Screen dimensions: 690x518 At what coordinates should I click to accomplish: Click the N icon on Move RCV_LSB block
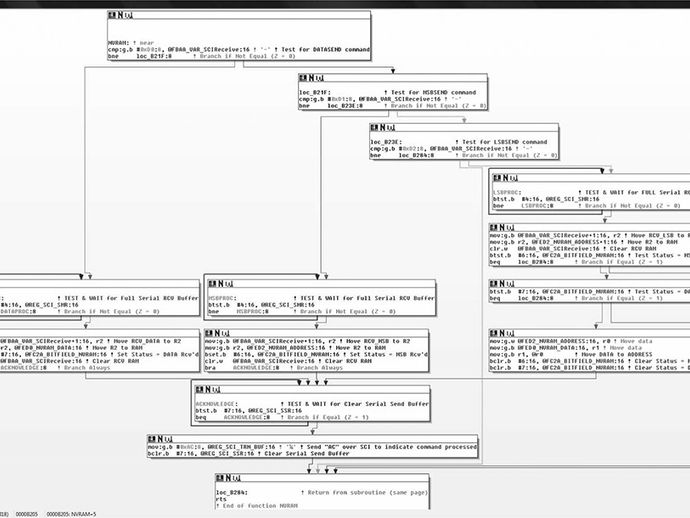[x=502, y=228]
